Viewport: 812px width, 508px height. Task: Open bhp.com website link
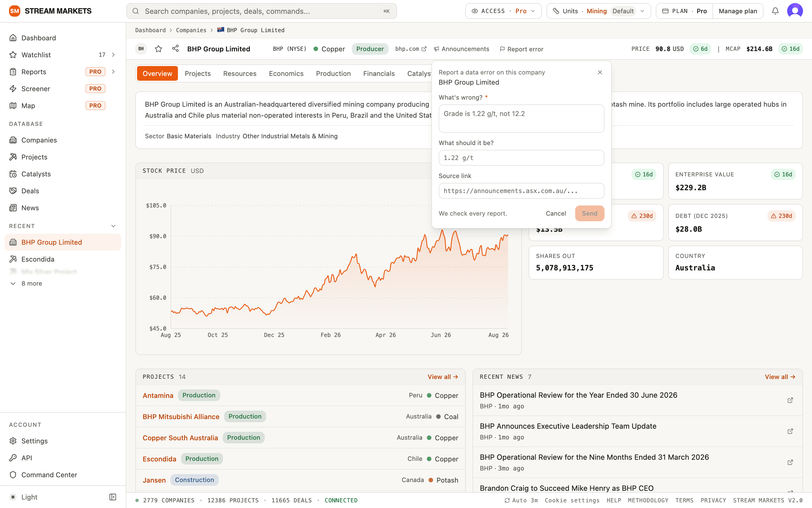click(x=411, y=49)
